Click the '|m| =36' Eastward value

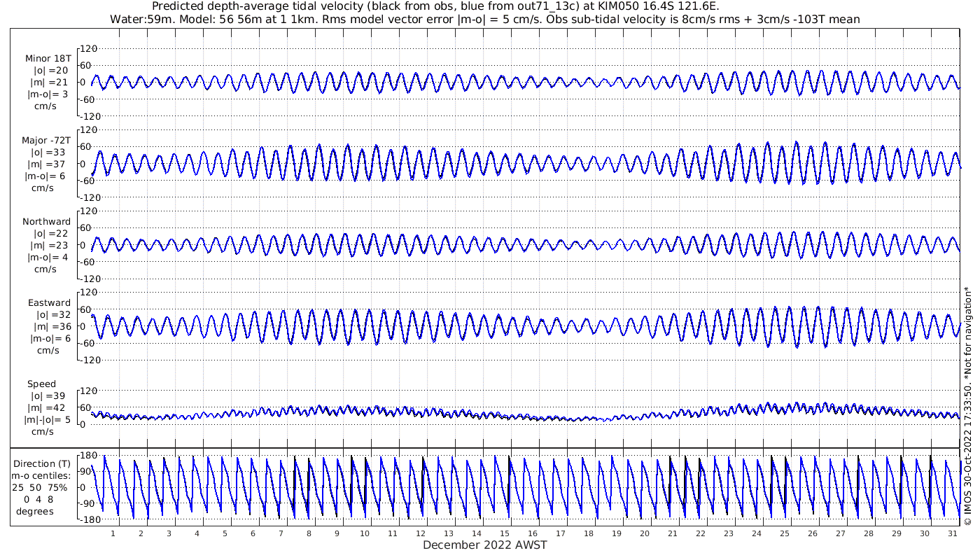point(52,326)
